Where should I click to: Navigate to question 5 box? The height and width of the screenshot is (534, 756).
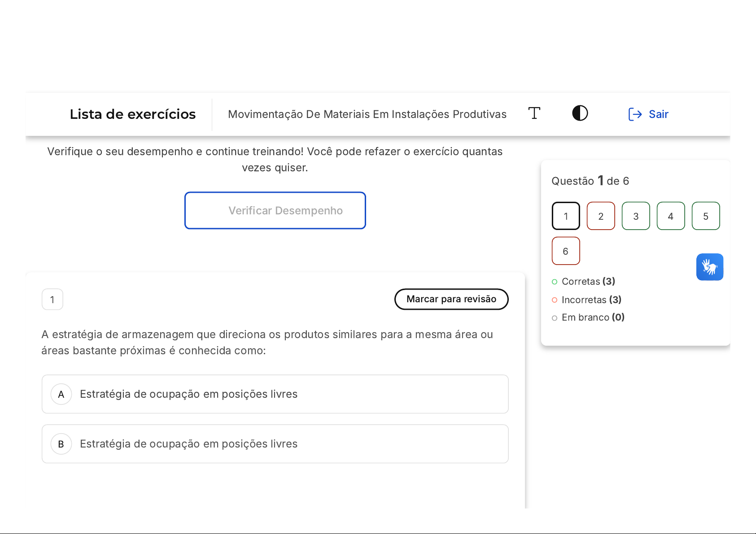706,216
